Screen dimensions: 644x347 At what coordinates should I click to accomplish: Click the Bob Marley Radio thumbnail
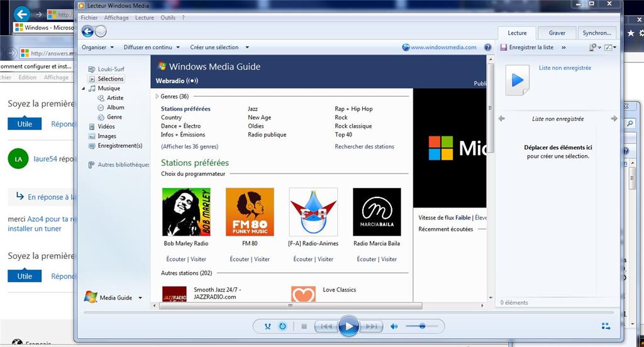coord(186,212)
